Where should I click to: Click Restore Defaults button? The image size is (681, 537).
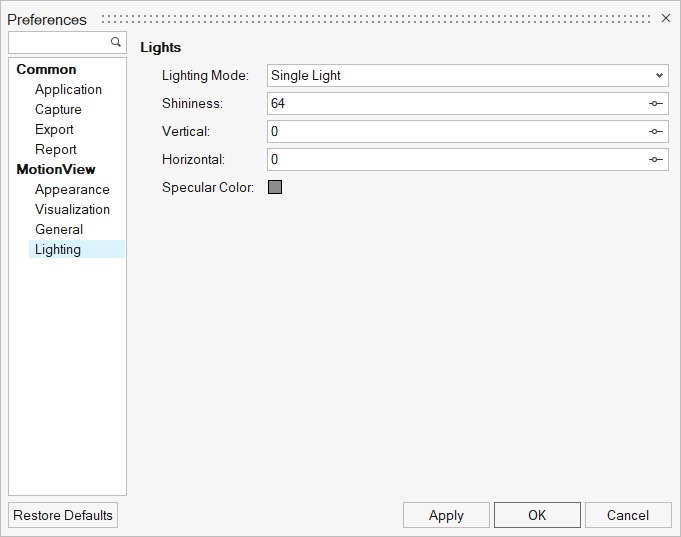point(63,515)
